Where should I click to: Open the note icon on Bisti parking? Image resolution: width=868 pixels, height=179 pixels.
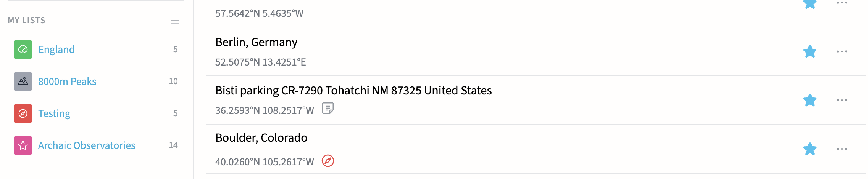pos(328,109)
